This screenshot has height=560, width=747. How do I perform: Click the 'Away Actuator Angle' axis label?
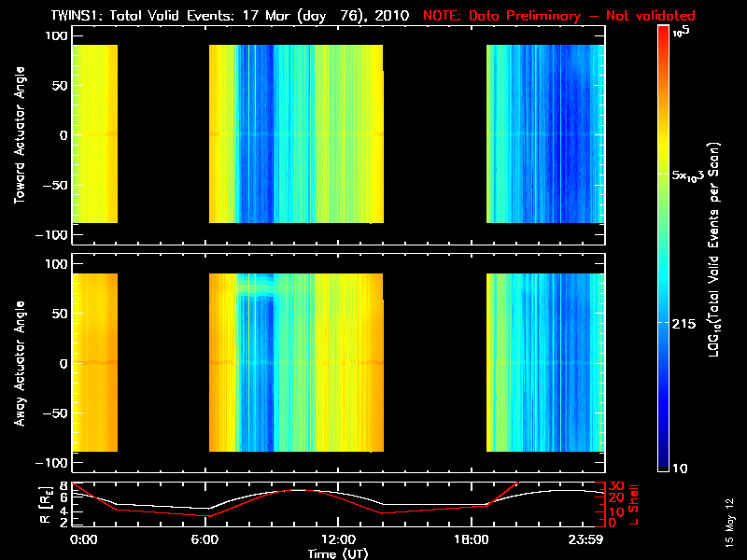20,363
